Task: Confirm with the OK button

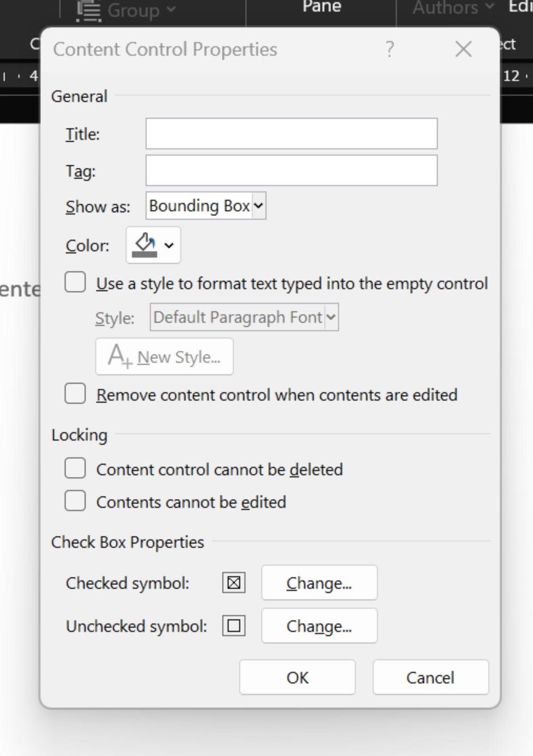Action: click(x=298, y=677)
